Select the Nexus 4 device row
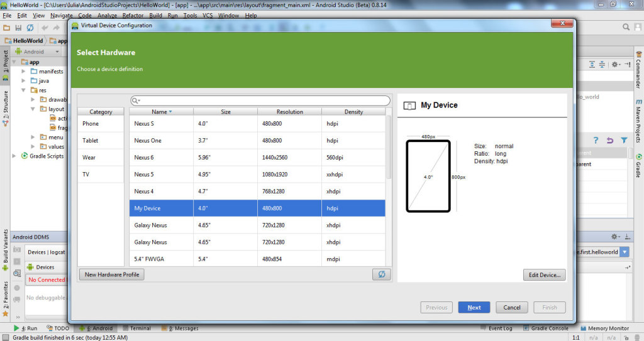644x341 pixels. pos(257,191)
